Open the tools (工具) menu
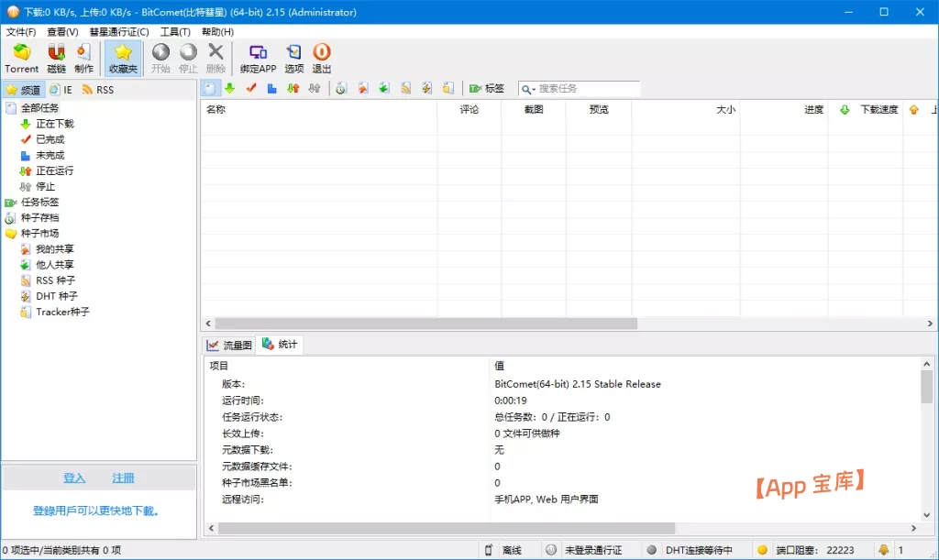Image resolution: width=939 pixels, height=560 pixels. (175, 32)
